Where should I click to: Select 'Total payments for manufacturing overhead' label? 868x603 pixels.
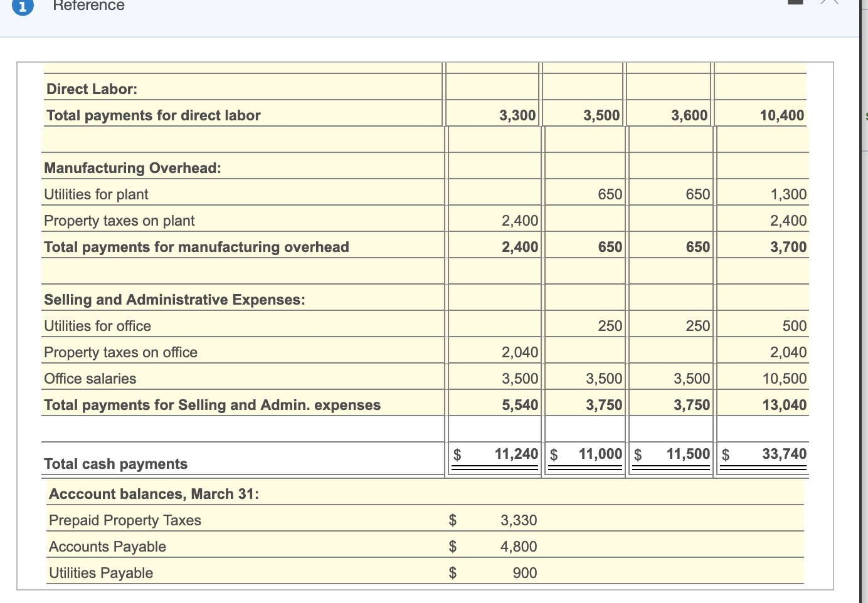point(196,247)
